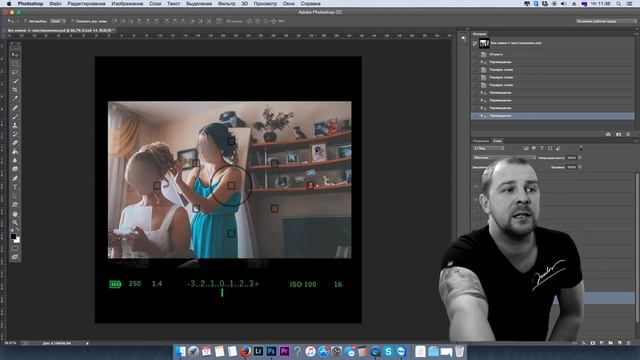Image resolution: width=640 pixels, height=360 pixels.
Task: Open Layers panel flyout menu
Action: tap(636, 141)
